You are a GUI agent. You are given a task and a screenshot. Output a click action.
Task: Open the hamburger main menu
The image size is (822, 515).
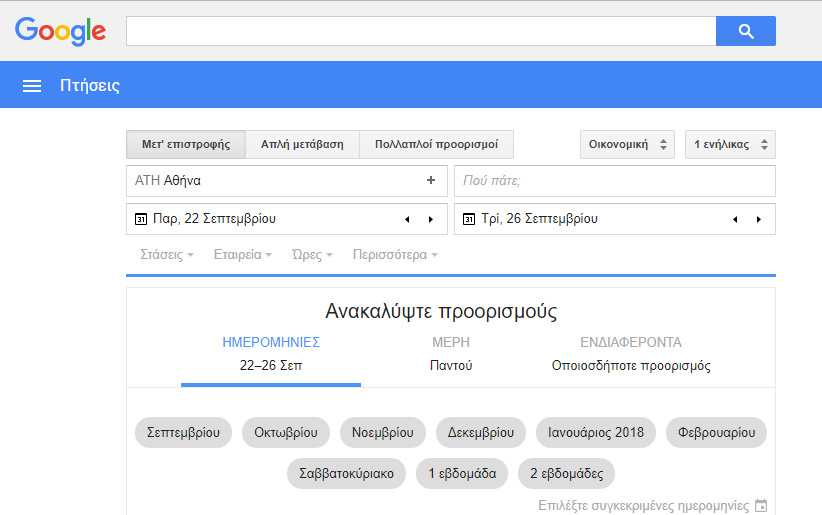pyautogui.click(x=32, y=86)
